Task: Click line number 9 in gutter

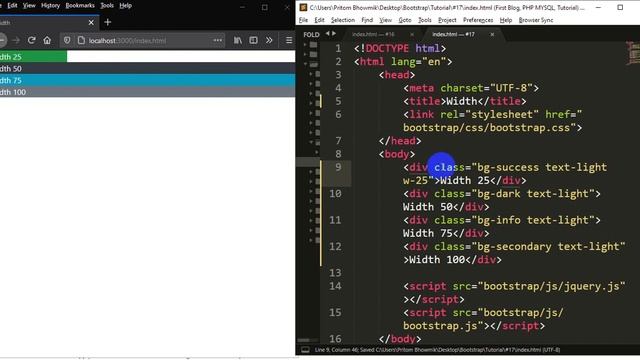Action: 338,167
